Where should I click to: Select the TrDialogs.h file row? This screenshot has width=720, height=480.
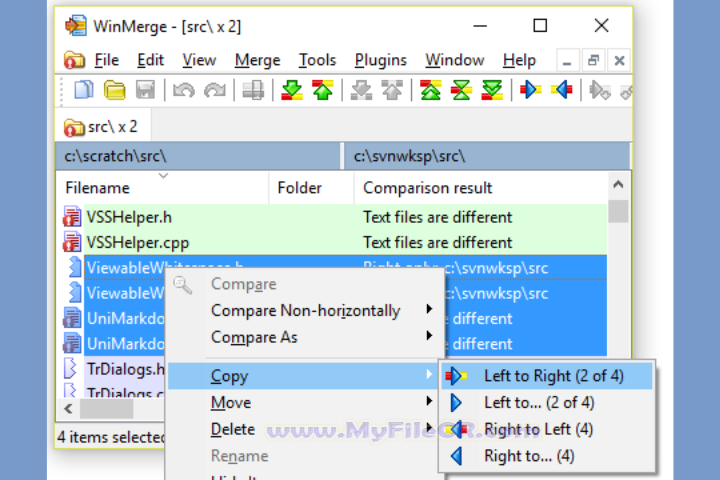tap(113, 368)
